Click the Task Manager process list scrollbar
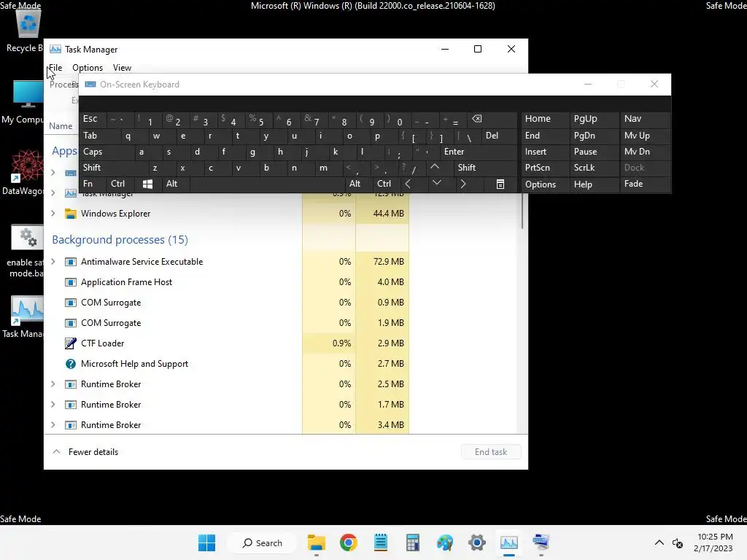The width and height of the screenshot is (747, 560). [x=522, y=211]
